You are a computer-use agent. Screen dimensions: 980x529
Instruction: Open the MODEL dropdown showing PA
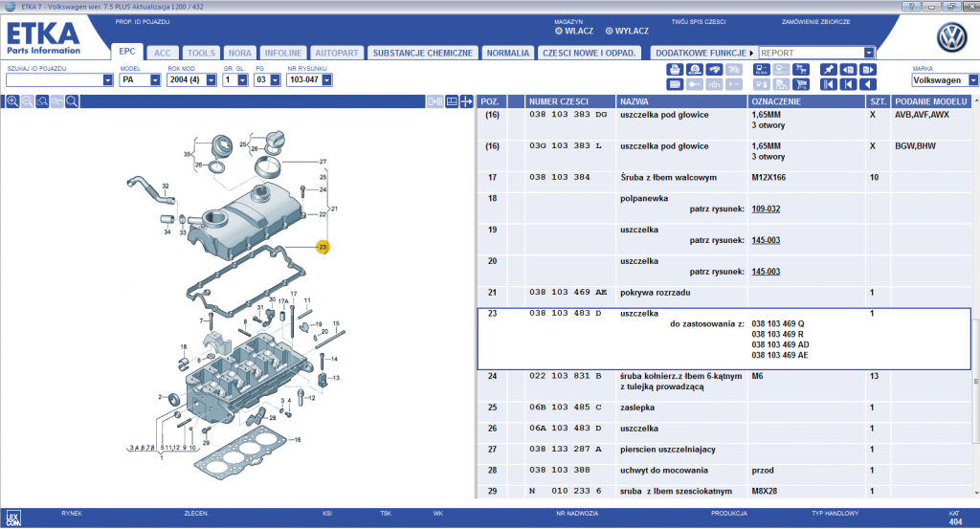click(x=155, y=80)
